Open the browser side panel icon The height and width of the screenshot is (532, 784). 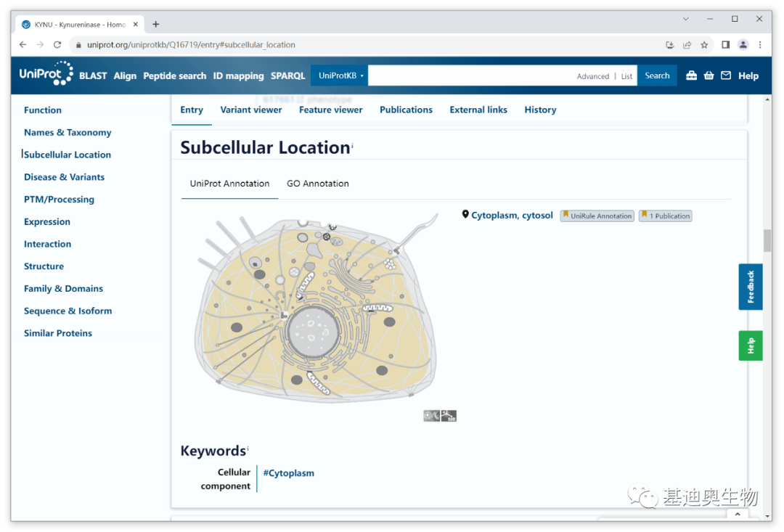(x=725, y=45)
